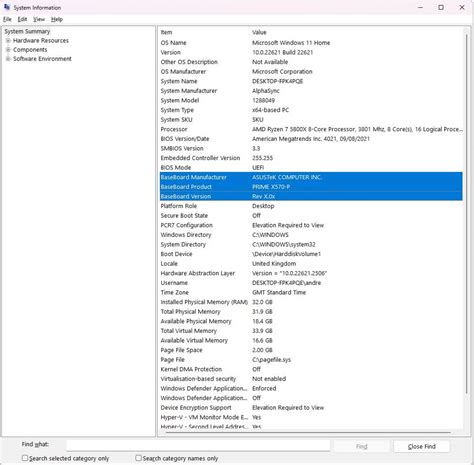Select Hardware Resources tree item
Viewport: 474px width, 465px height.
pos(41,41)
